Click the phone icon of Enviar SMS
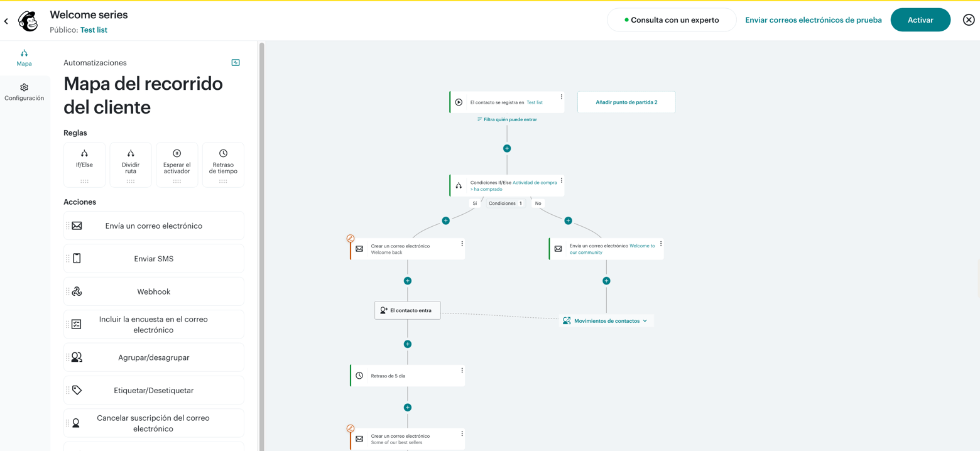Screen dimensions: 980x451 (77, 258)
